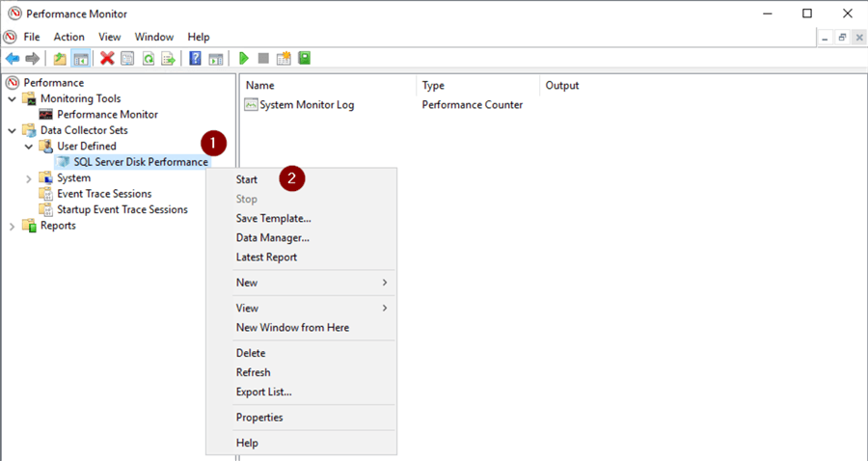868x461 pixels.
Task: Start the data collector set with green play icon
Action: (x=244, y=58)
